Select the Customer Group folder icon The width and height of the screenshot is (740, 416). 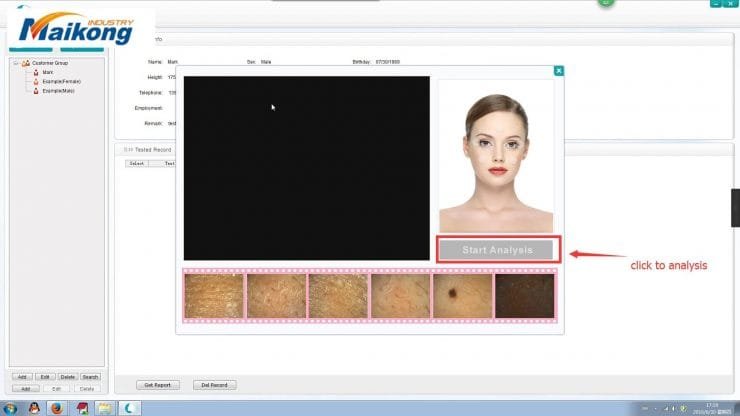25,64
